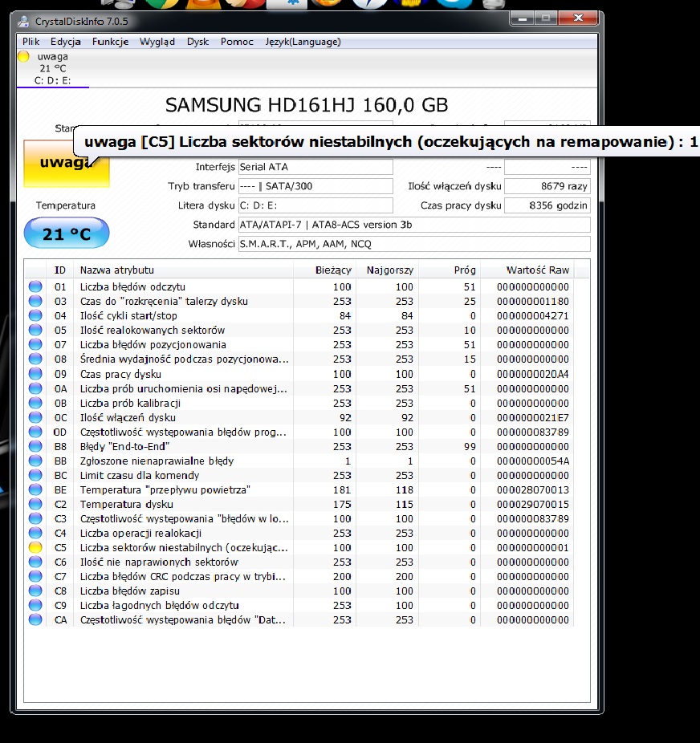
Task: Click the status orb in row 04
Action: tap(35, 315)
